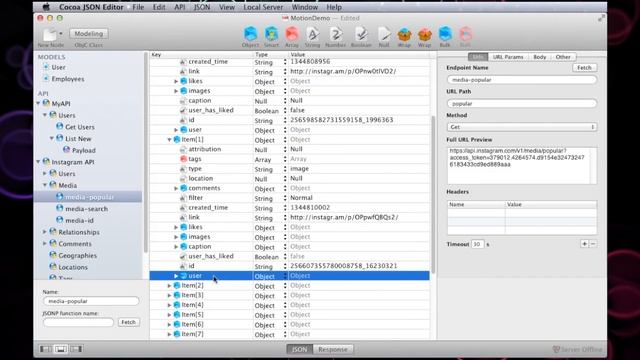Screen dimensions: 640x360
Task: Remove a header with the minus button
Action: pyautogui.click(x=593, y=244)
